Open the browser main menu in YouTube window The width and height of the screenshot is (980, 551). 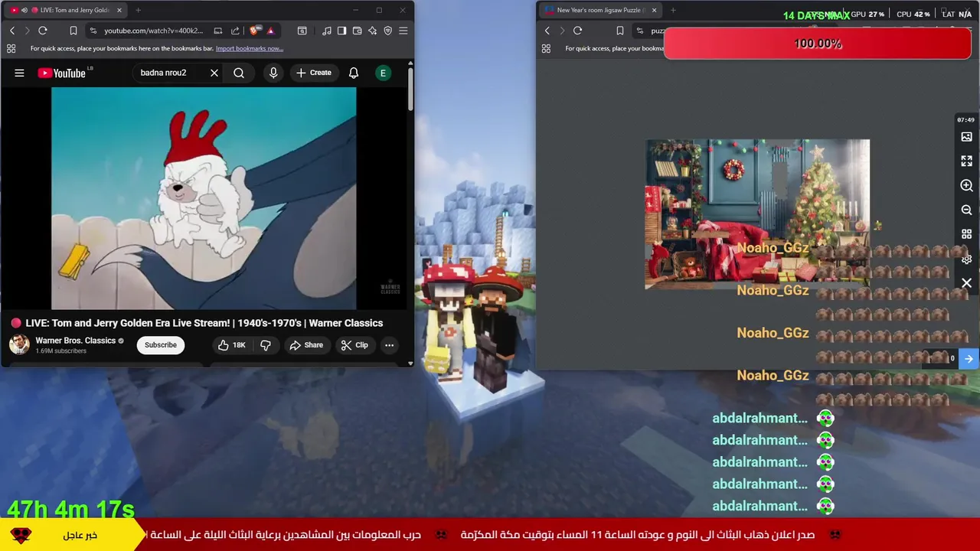point(403,31)
